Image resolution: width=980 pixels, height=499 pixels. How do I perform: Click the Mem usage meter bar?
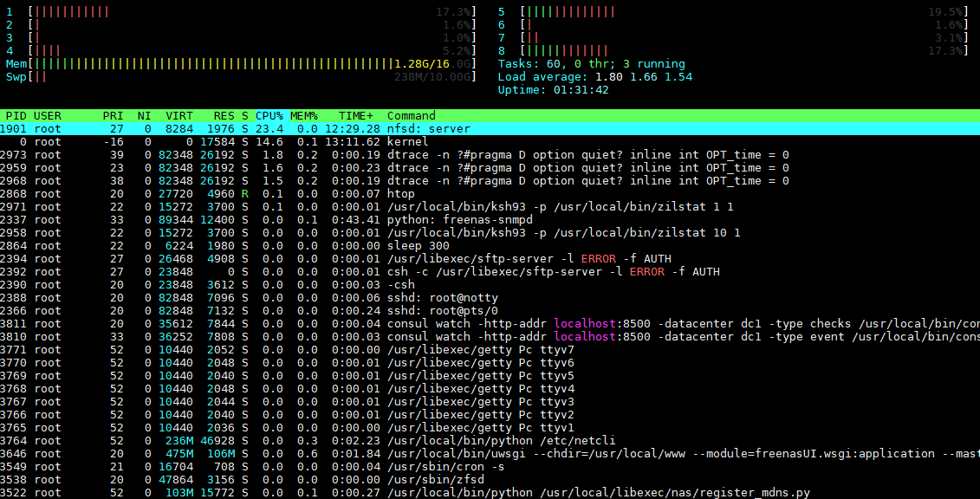coord(241,64)
